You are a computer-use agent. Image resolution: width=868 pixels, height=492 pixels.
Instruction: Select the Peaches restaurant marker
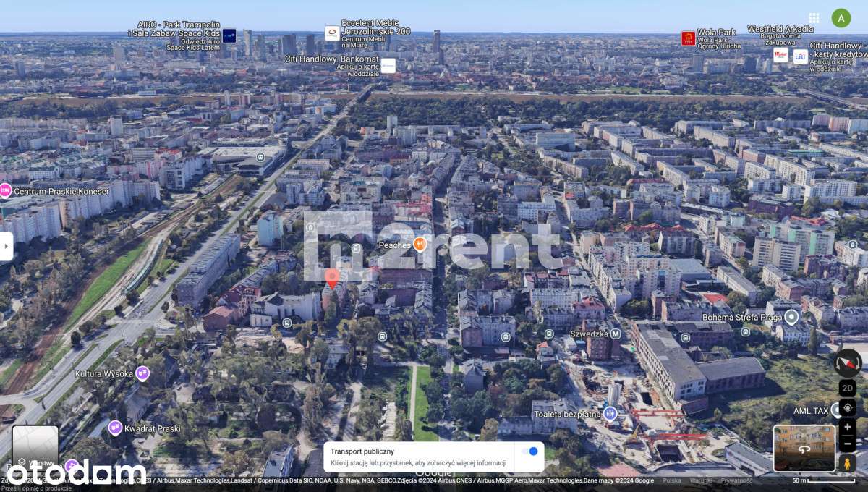(x=420, y=245)
